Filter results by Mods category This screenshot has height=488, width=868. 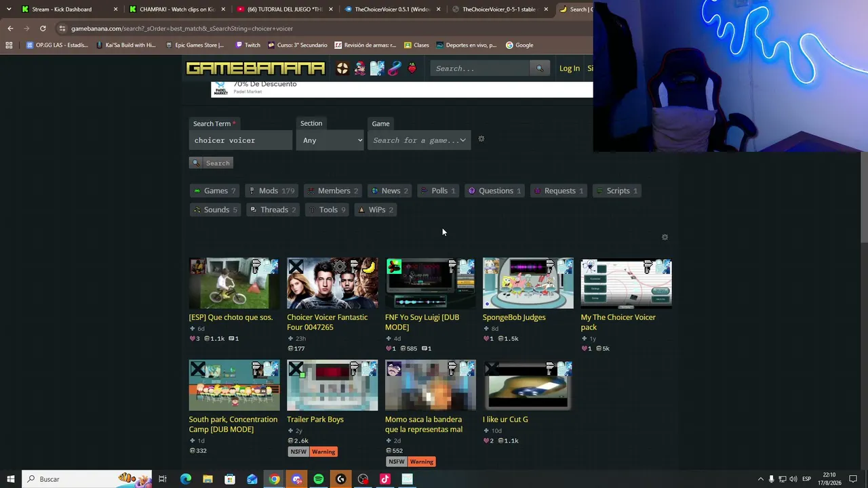click(271, 191)
